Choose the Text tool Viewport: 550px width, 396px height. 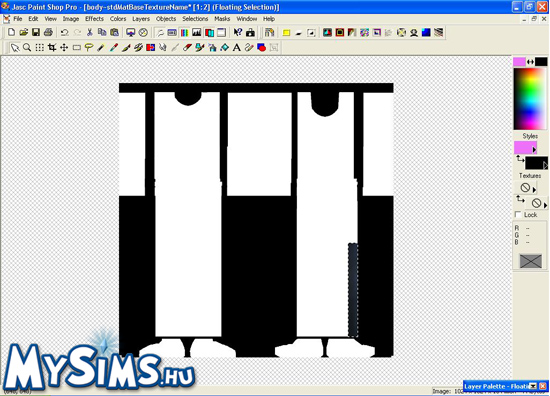coord(237,47)
